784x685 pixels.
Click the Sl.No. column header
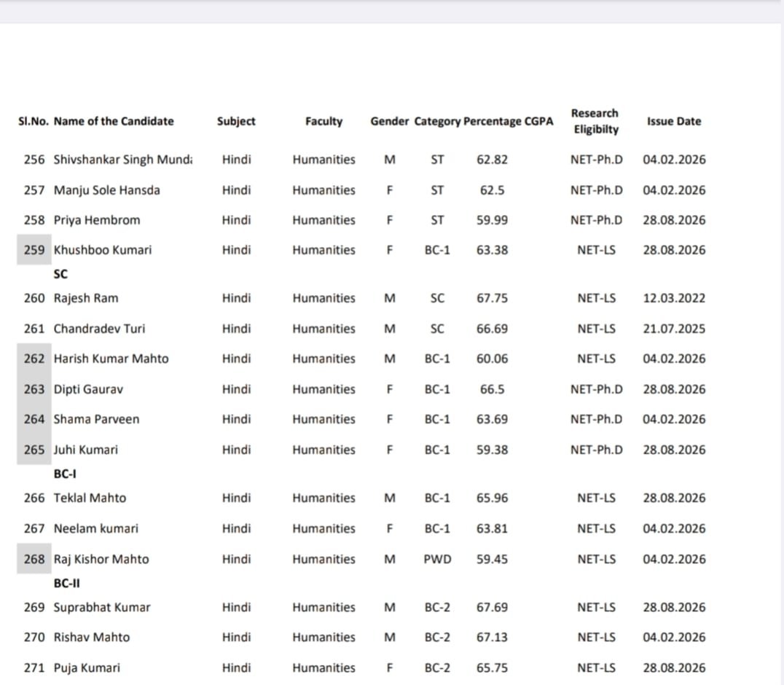[34, 121]
